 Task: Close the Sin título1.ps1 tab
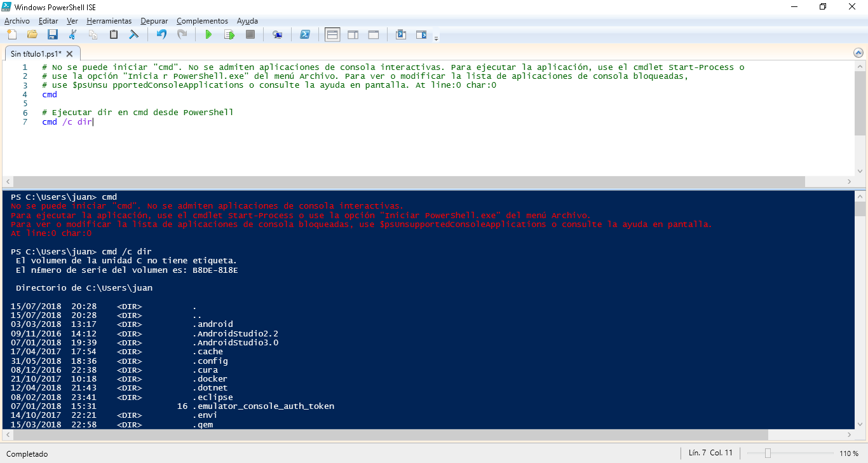click(x=70, y=53)
